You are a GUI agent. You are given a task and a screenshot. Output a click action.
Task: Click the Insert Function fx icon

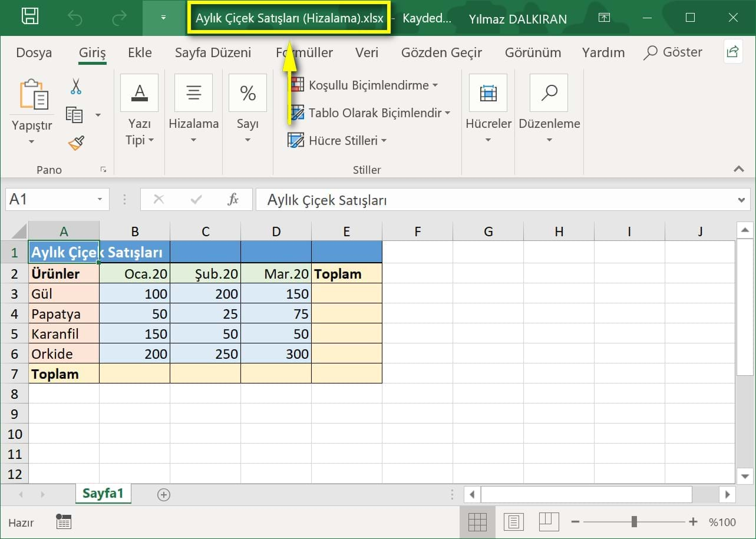233,200
